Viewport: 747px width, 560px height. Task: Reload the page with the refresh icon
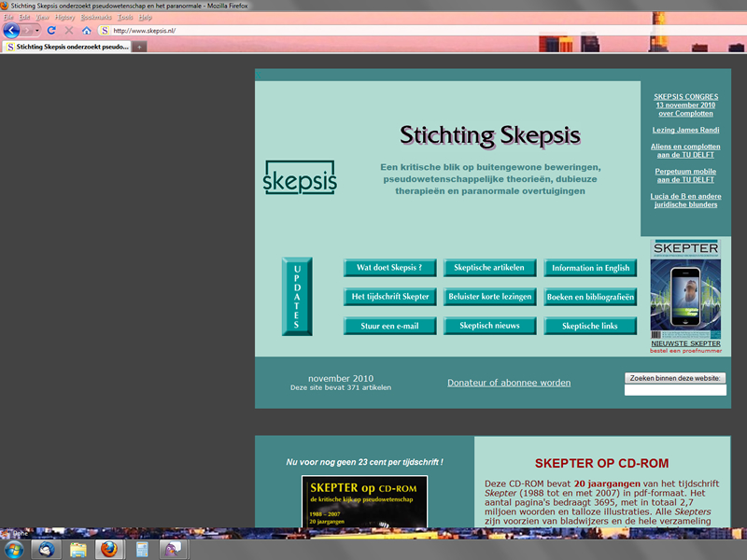pyautogui.click(x=51, y=30)
